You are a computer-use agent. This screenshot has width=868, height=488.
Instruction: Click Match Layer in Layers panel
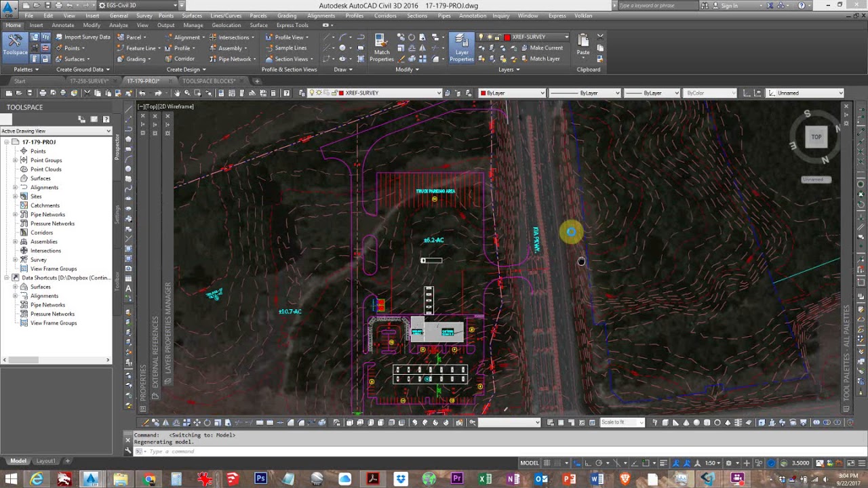coord(540,59)
